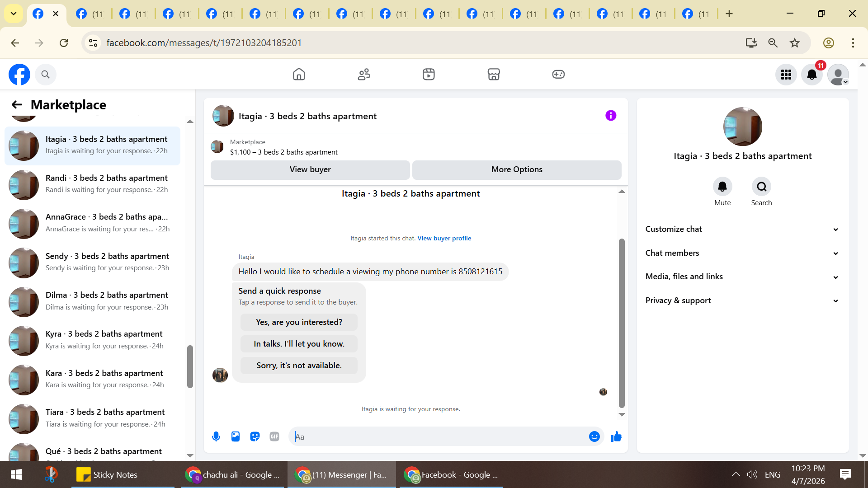Click Itagia's large profile thumbnail in info panel
This screenshot has height=488, width=868.
tap(742, 127)
